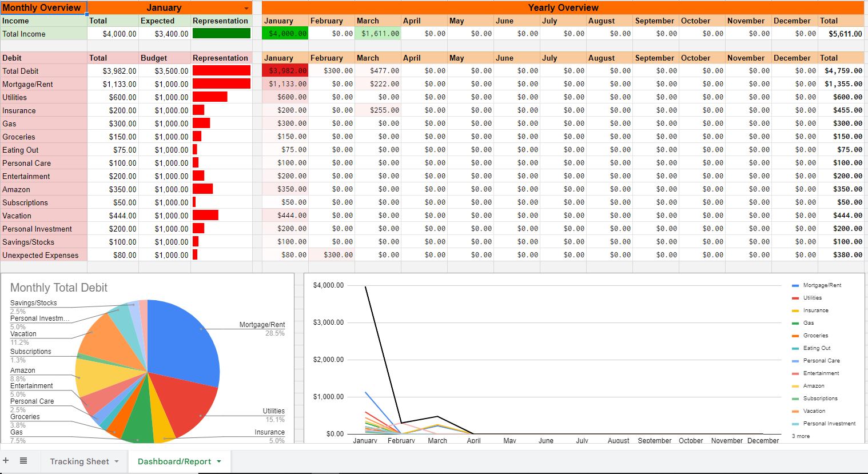Select Unexpected Expenses February cell $300.00
Image resolution: width=868 pixels, height=474 pixels.
(332, 255)
